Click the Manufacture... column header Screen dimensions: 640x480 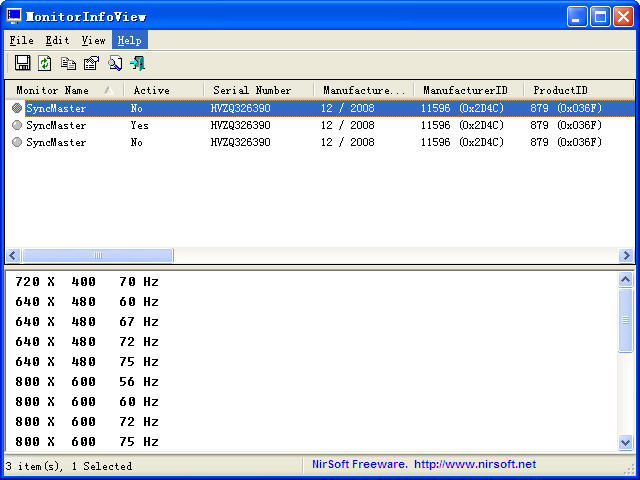click(364, 90)
